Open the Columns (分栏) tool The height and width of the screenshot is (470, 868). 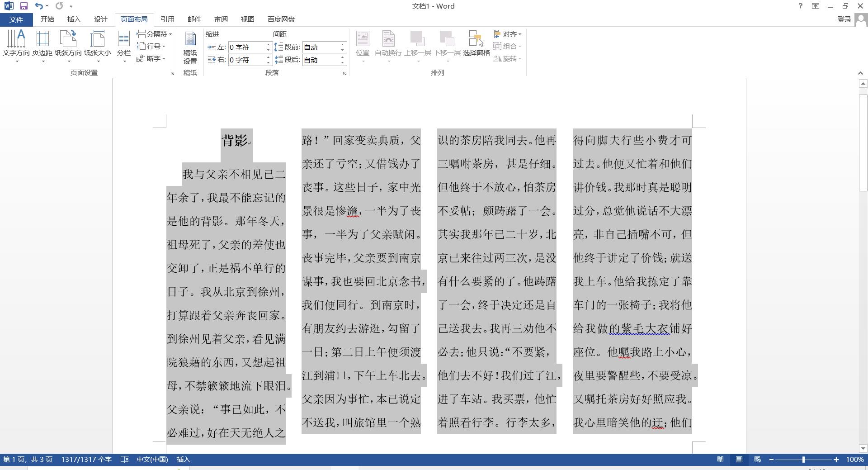123,45
